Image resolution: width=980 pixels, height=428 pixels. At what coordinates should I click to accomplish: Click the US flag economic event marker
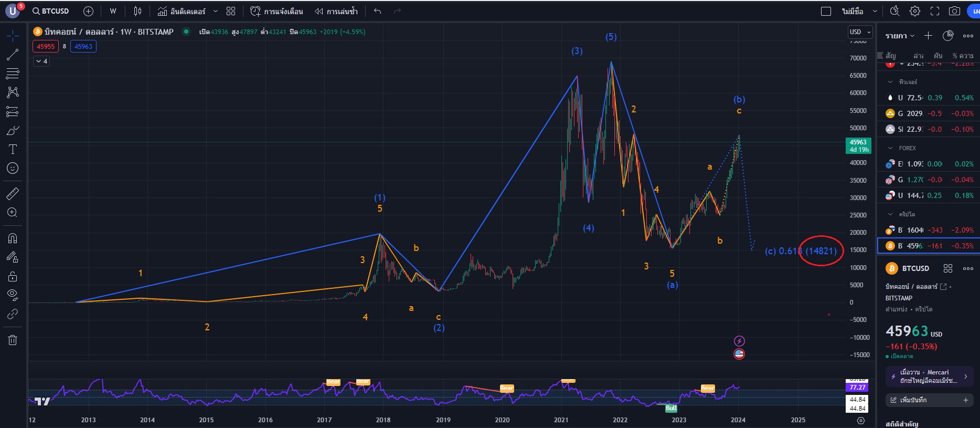click(739, 354)
